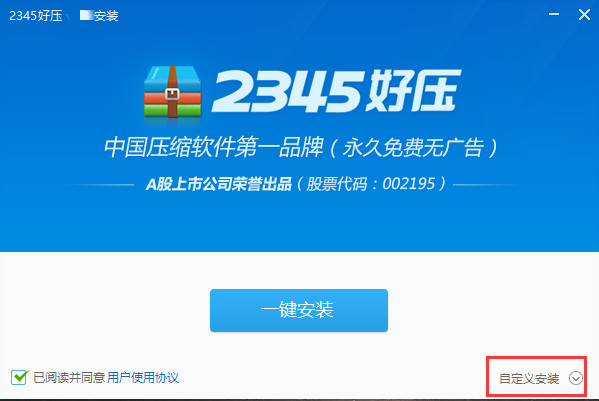This screenshot has height=401, width=599.
Task: Click the large 2345好压 logo text
Action: click(336, 91)
